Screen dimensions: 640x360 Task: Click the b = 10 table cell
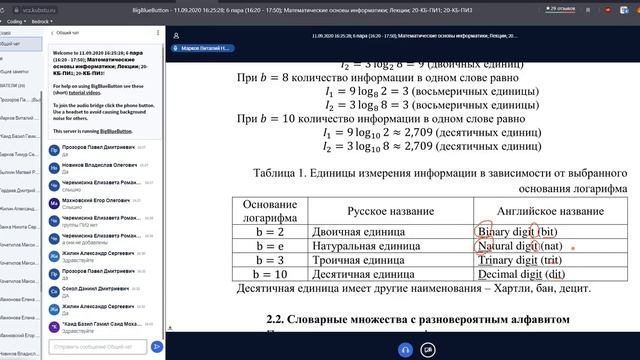(x=270, y=274)
